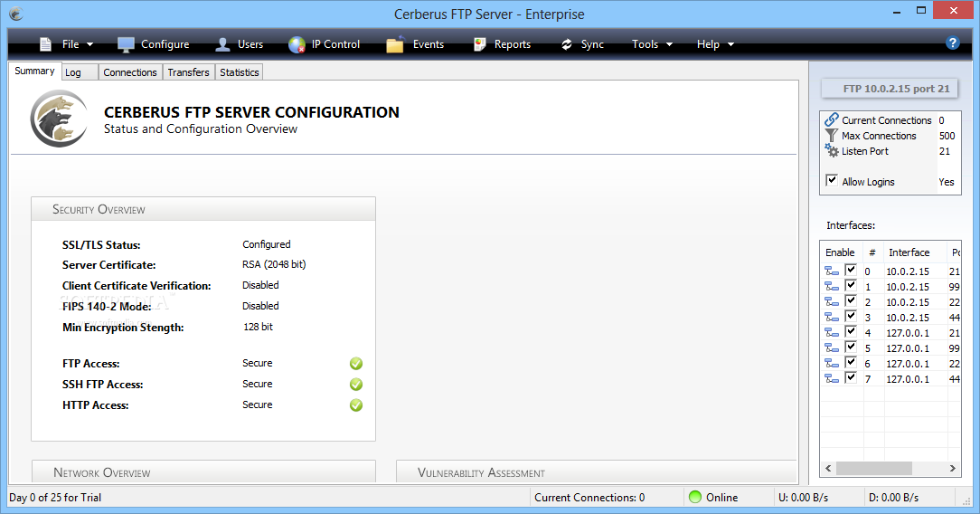Uncheck the enable box for interface 1
980x514 pixels.
pos(851,285)
